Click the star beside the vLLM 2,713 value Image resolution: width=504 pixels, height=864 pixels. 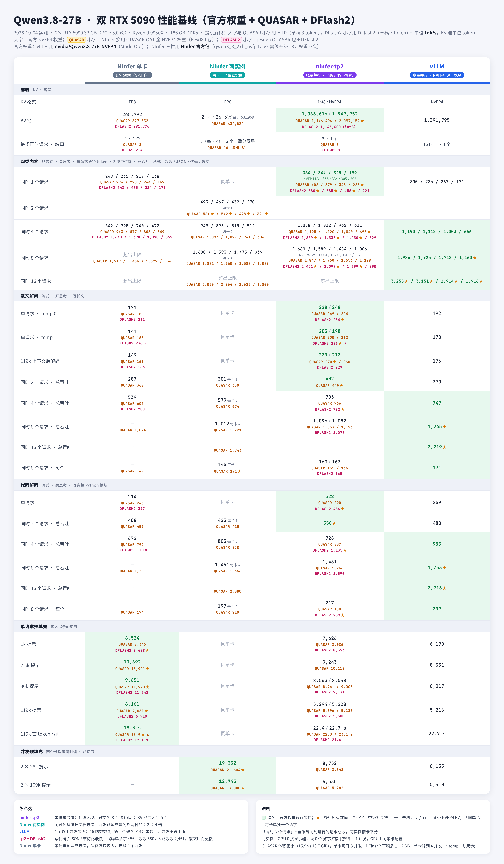pos(444,588)
